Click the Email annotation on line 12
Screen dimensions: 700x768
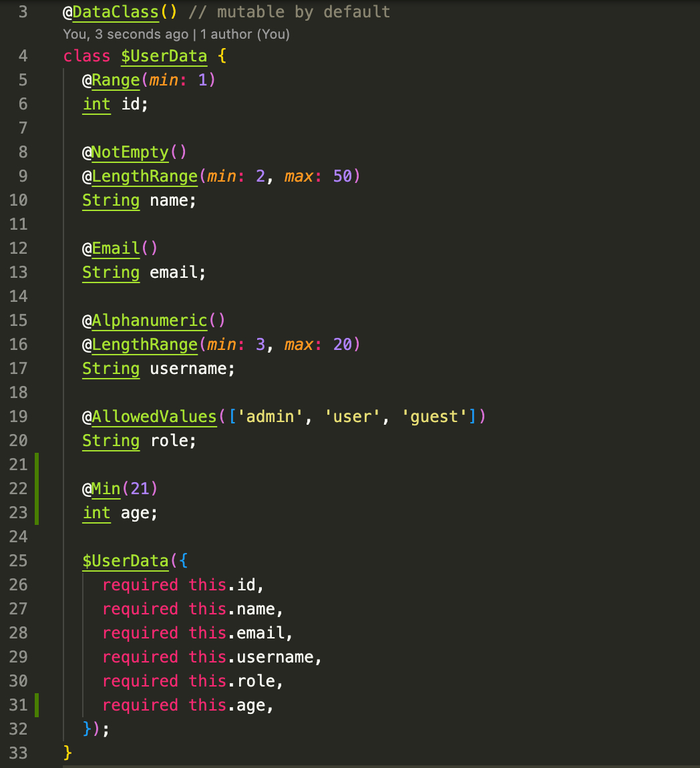coord(116,248)
